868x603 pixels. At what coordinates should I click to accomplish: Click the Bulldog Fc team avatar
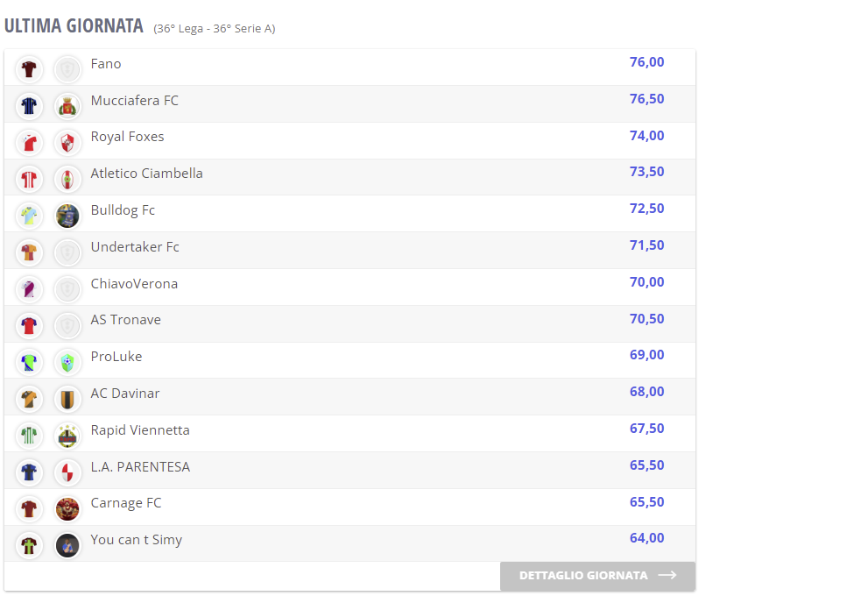[x=67, y=216]
